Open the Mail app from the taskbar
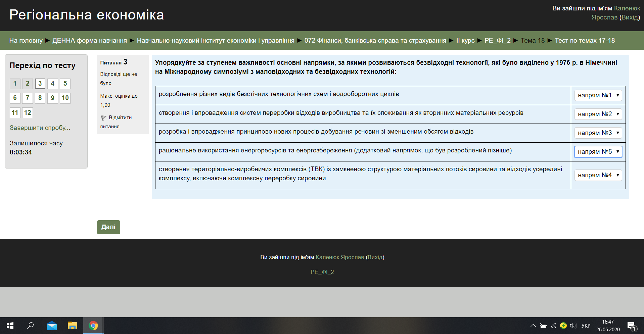This screenshot has height=334, width=644. click(51, 326)
